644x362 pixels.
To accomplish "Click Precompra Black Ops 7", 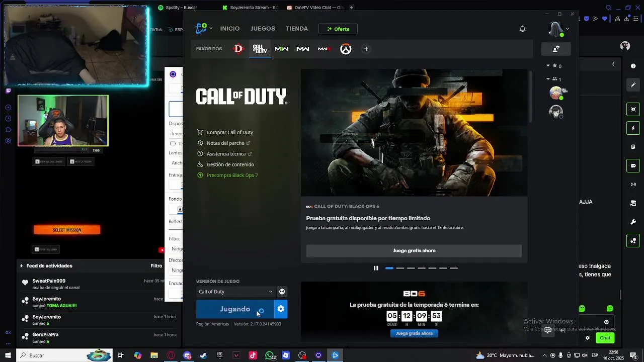I will point(227,175).
